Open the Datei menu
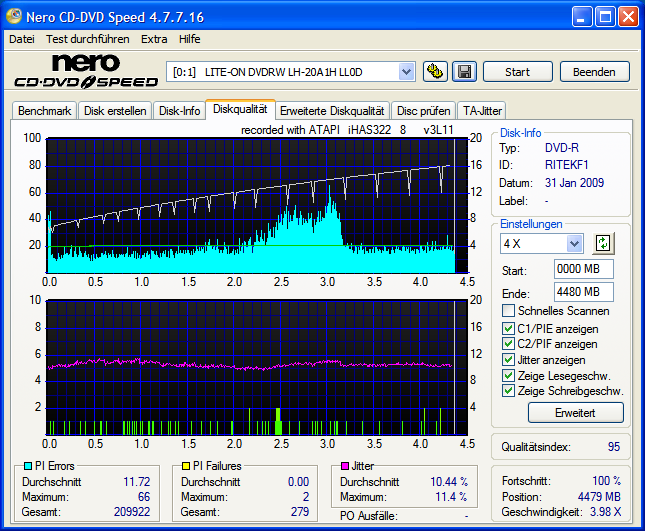This screenshot has height=531, width=645. (x=22, y=39)
